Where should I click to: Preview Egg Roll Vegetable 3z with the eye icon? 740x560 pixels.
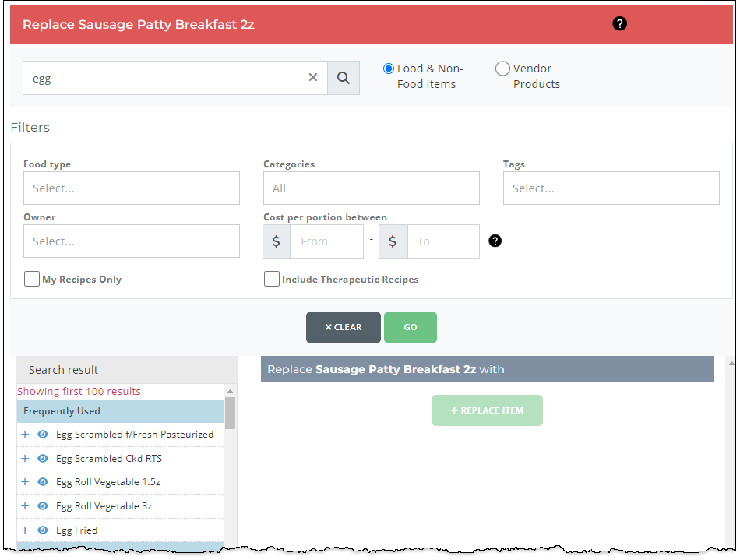coord(42,505)
